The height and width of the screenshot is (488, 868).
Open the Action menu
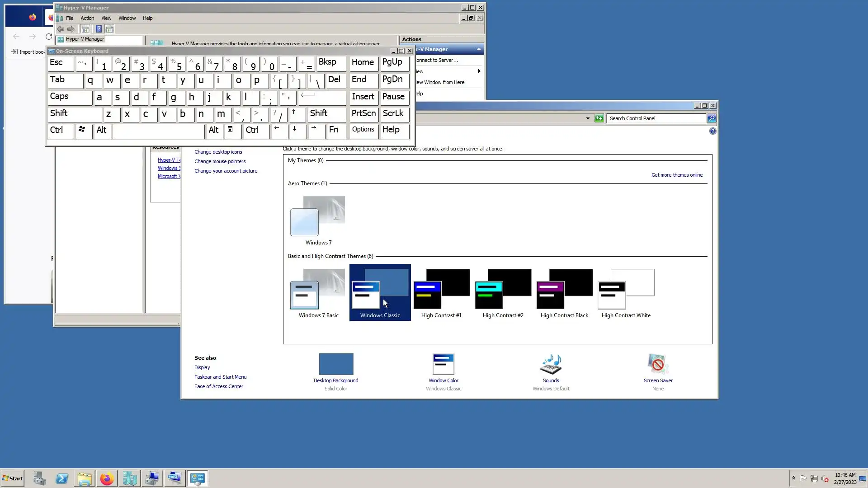pyautogui.click(x=87, y=19)
